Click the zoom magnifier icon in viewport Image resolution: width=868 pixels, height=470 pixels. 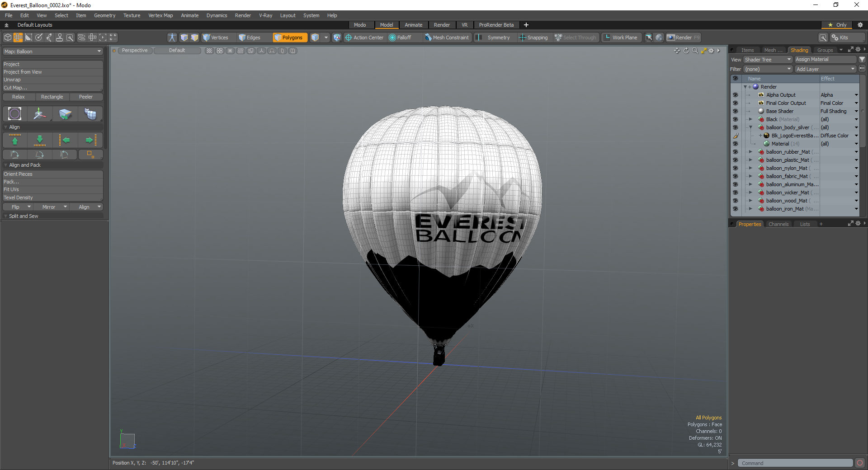695,51
